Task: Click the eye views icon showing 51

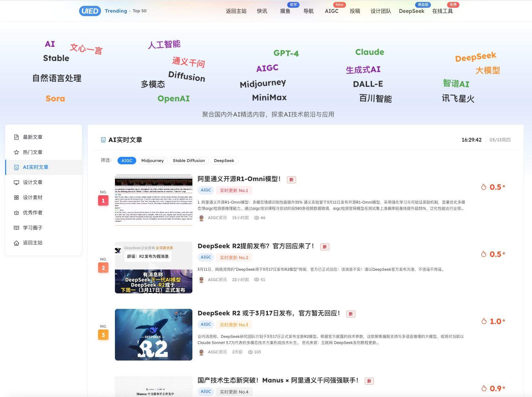Action: (x=257, y=280)
